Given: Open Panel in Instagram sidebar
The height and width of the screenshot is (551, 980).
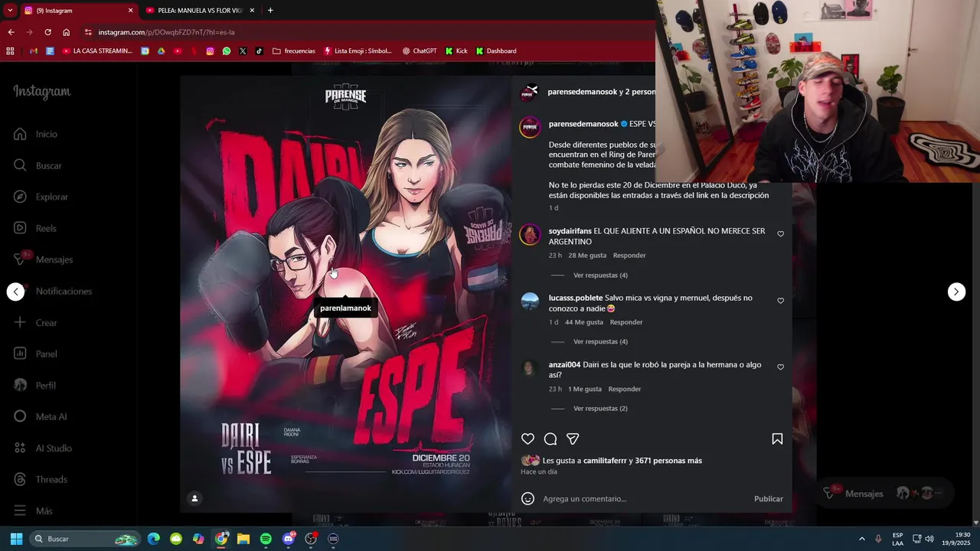Looking at the screenshot, I should tap(36, 354).
